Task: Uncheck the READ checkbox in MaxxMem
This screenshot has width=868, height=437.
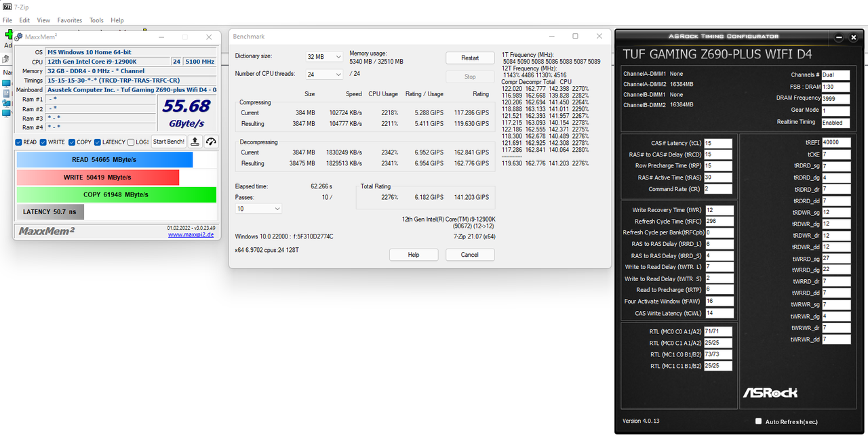Action: pyautogui.click(x=19, y=142)
